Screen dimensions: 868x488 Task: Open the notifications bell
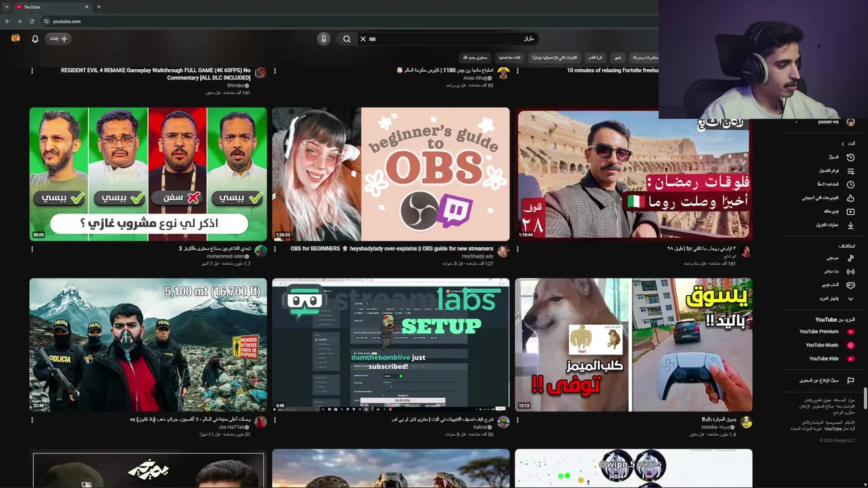(x=35, y=39)
